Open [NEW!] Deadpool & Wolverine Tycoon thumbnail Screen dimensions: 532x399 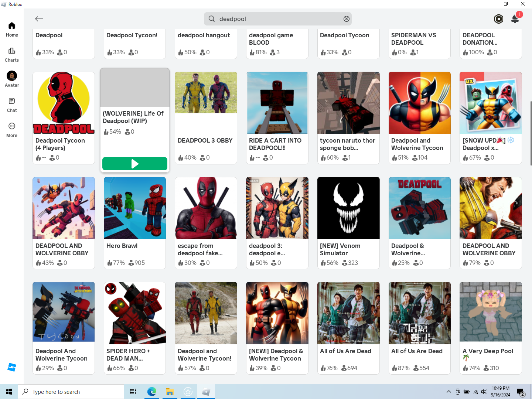pyautogui.click(x=277, y=313)
